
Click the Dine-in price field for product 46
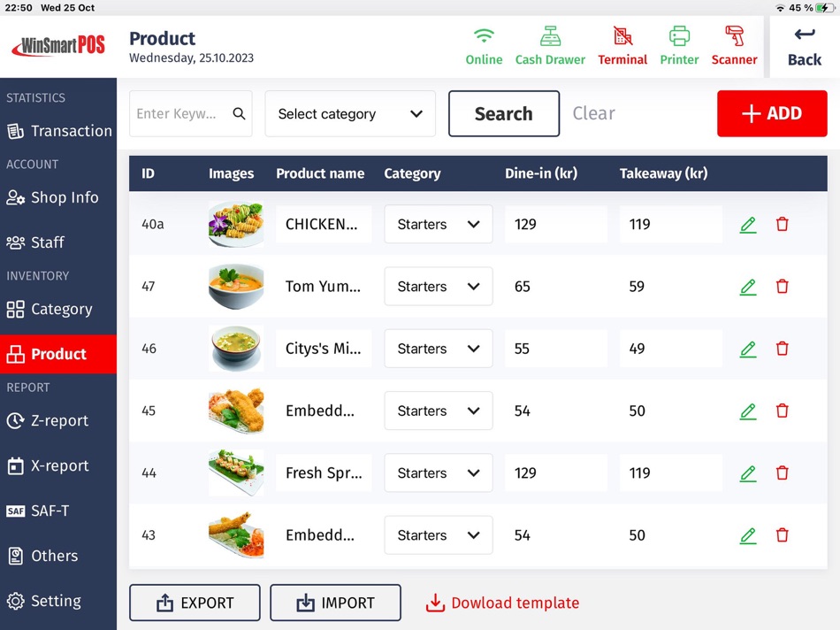[x=555, y=348]
